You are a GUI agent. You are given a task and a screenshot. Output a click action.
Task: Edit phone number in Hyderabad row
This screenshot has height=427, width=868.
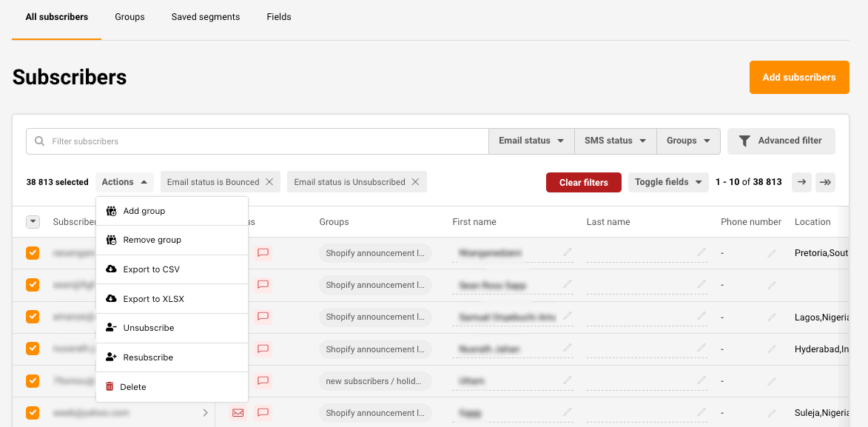tap(772, 349)
